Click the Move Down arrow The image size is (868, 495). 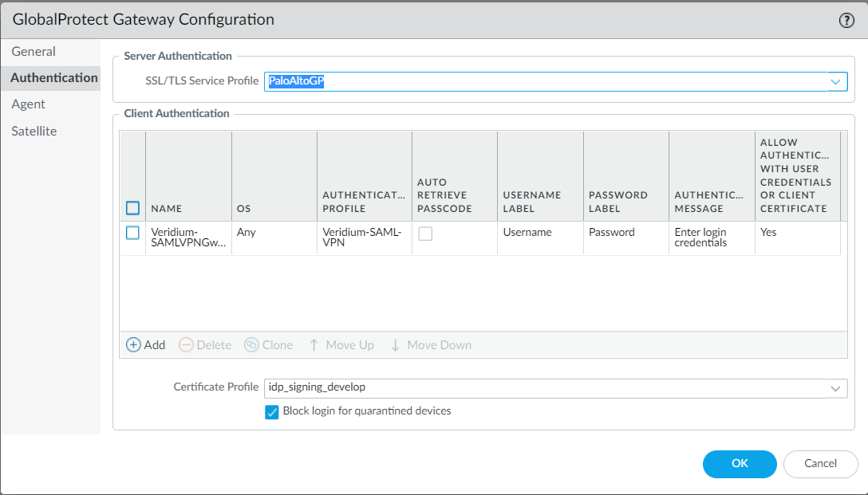pyautogui.click(x=395, y=345)
